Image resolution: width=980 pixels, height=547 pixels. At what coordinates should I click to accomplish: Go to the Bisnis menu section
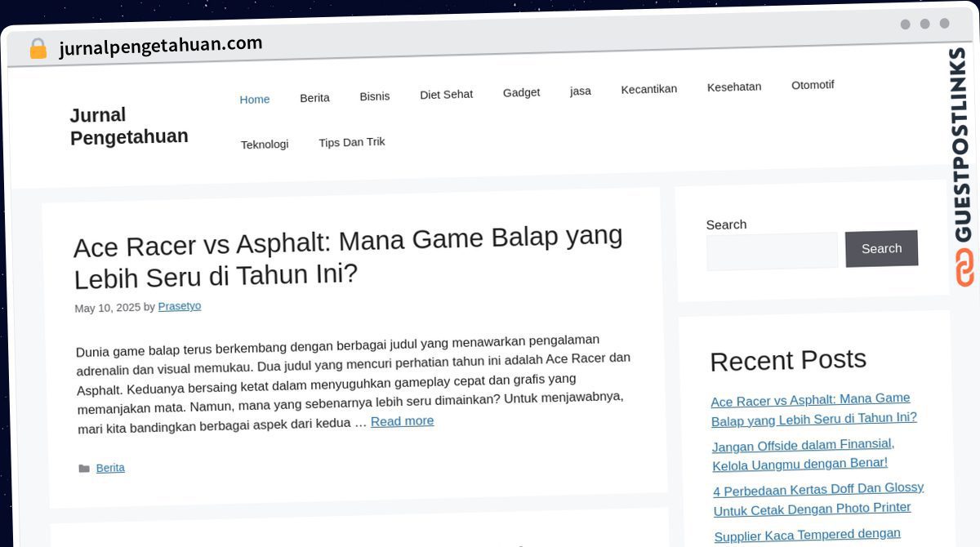point(374,96)
